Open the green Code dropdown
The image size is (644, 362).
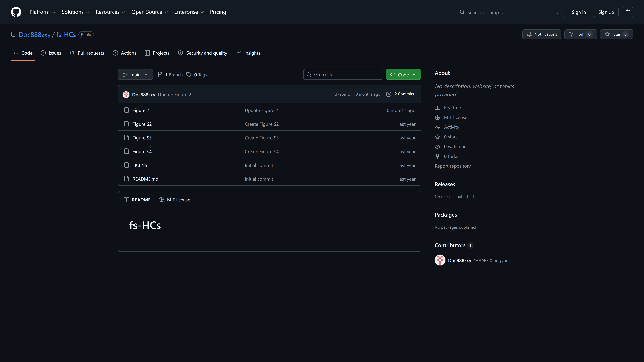pyautogui.click(x=403, y=74)
